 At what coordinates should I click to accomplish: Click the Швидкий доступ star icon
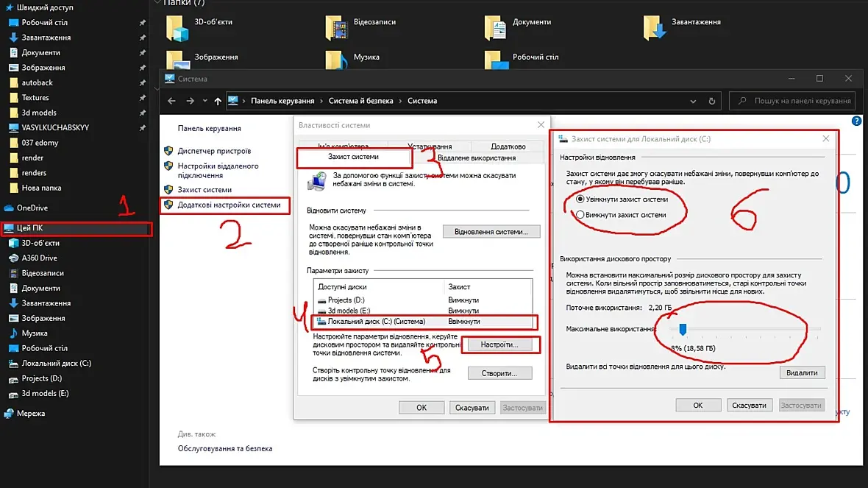pos(9,7)
